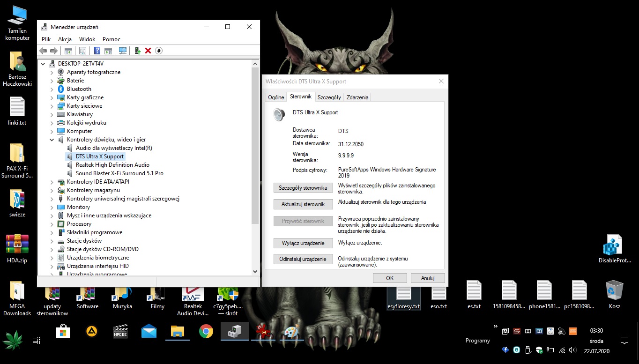Click the Wi-Fi network tray icon
This screenshot has height=364, width=639.
tap(561, 350)
